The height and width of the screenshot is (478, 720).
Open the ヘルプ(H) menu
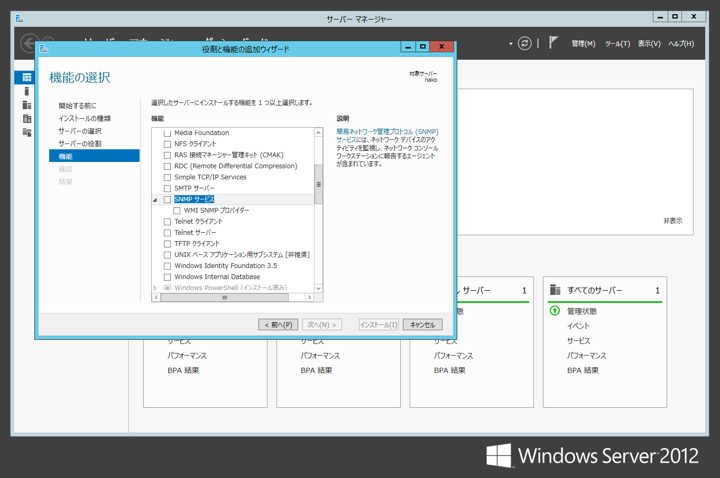[x=681, y=44]
